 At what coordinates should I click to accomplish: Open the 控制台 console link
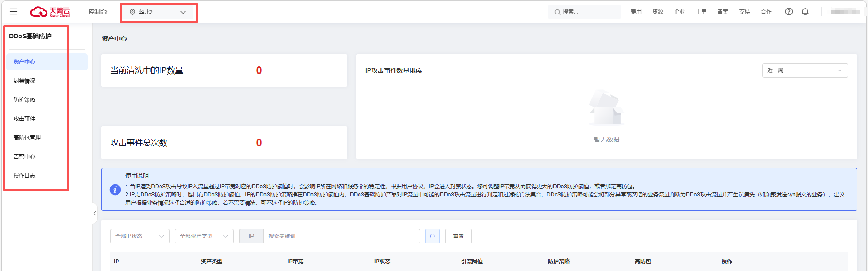coord(97,12)
